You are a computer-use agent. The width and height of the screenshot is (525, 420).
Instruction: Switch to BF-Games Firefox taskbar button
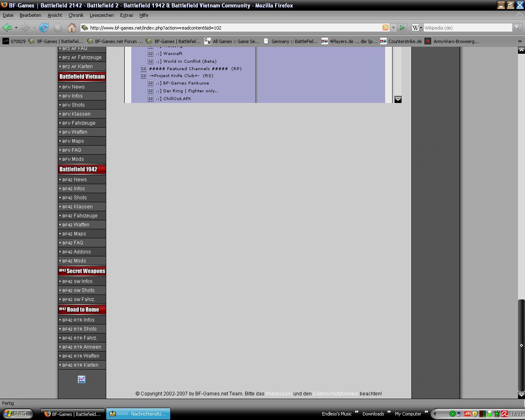pos(73,414)
